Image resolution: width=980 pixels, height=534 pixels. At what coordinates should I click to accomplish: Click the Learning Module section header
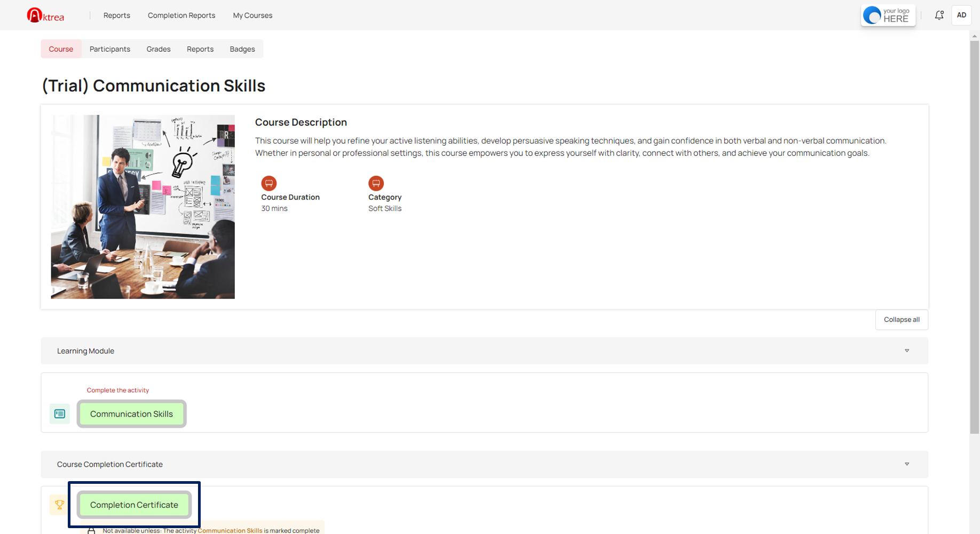pyautogui.click(x=86, y=351)
